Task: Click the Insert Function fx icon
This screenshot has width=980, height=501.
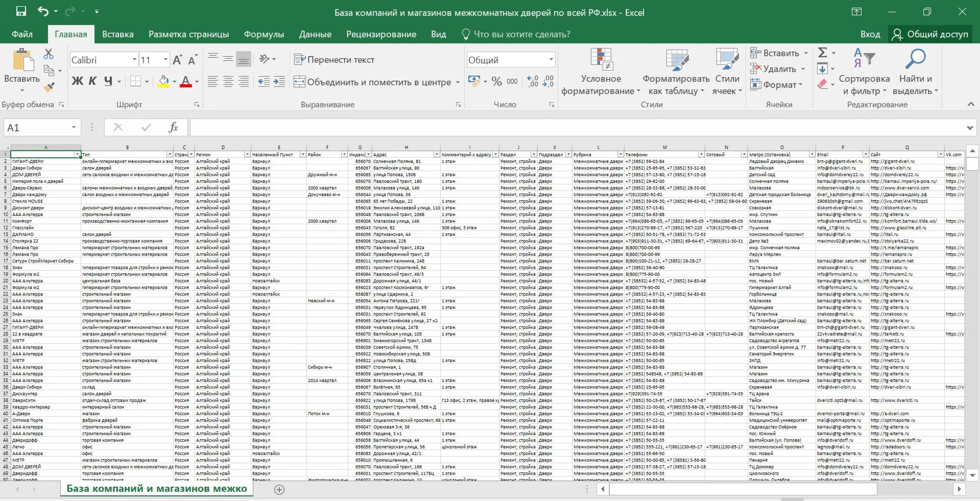Action: tap(173, 127)
